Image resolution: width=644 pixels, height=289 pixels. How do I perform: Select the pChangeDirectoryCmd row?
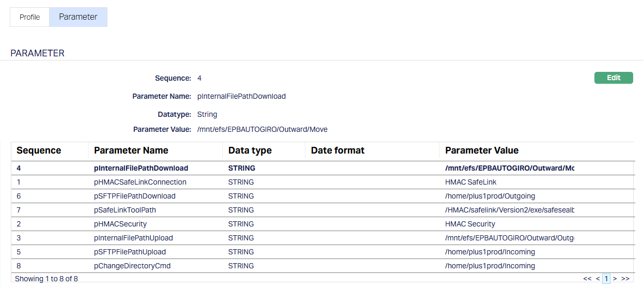(132, 266)
